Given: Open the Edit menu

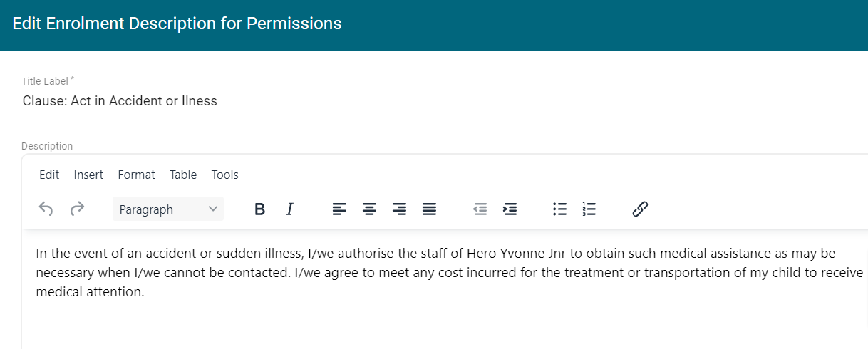Looking at the screenshot, I should pyautogui.click(x=49, y=174).
